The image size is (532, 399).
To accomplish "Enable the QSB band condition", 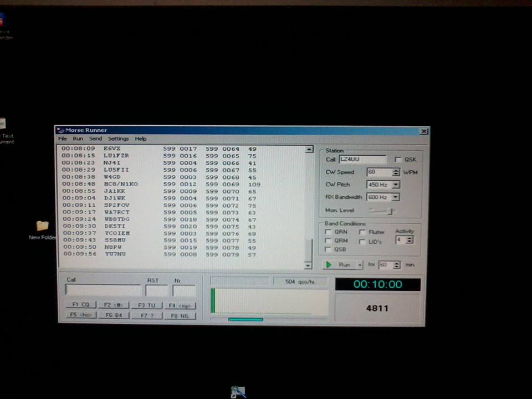I will 328,249.
